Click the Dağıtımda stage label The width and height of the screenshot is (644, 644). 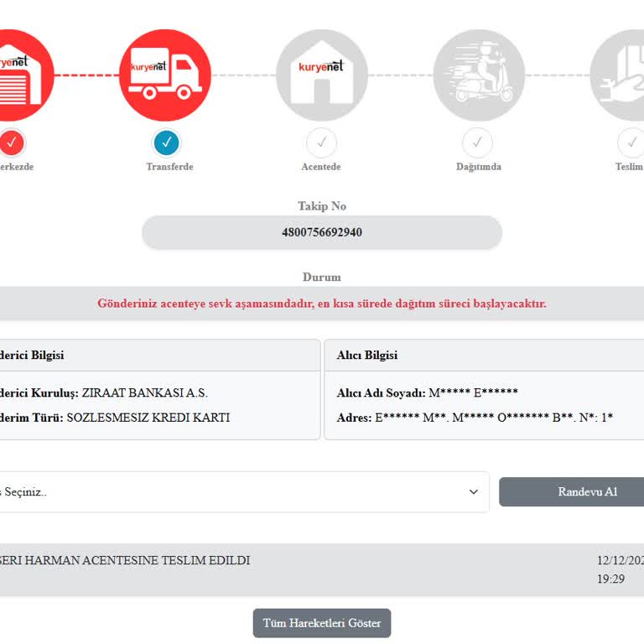pos(479,167)
